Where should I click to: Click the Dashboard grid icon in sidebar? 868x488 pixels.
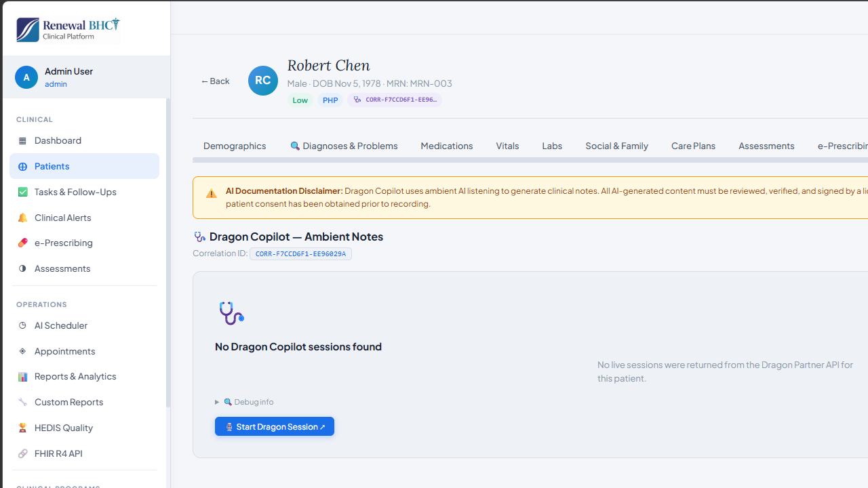click(22, 141)
